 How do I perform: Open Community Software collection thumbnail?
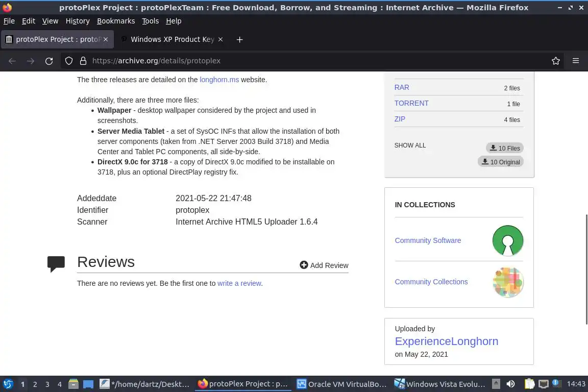(508, 240)
